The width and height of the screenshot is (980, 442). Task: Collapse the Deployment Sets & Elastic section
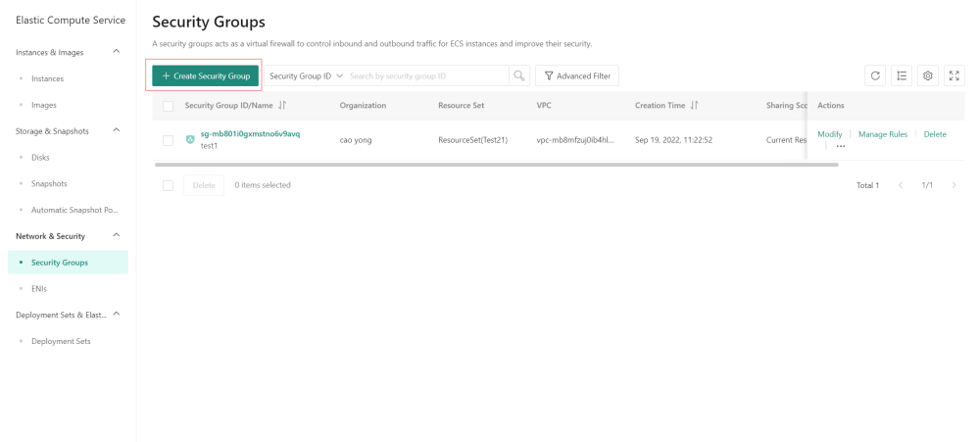(x=117, y=315)
